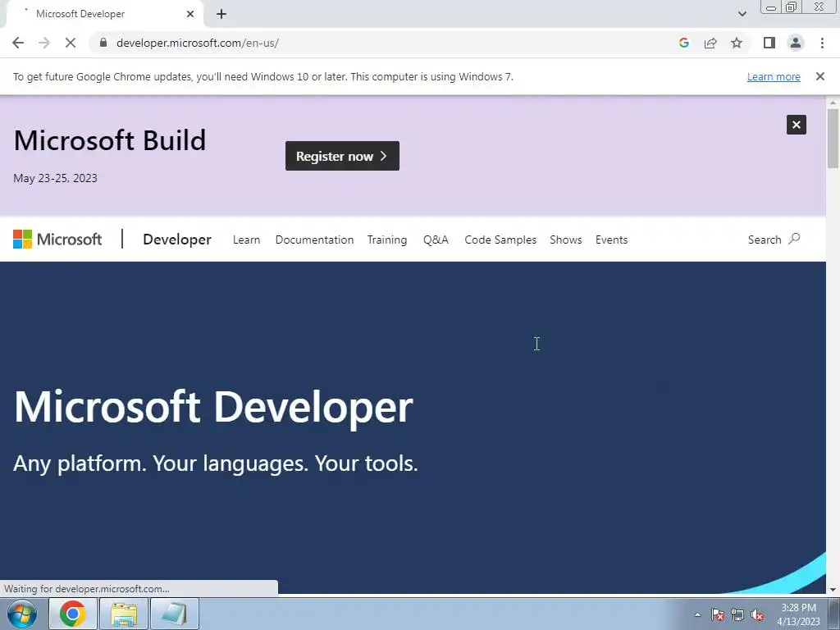The height and width of the screenshot is (630, 840).
Task: Open the Training menu item
Action: pos(387,240)
